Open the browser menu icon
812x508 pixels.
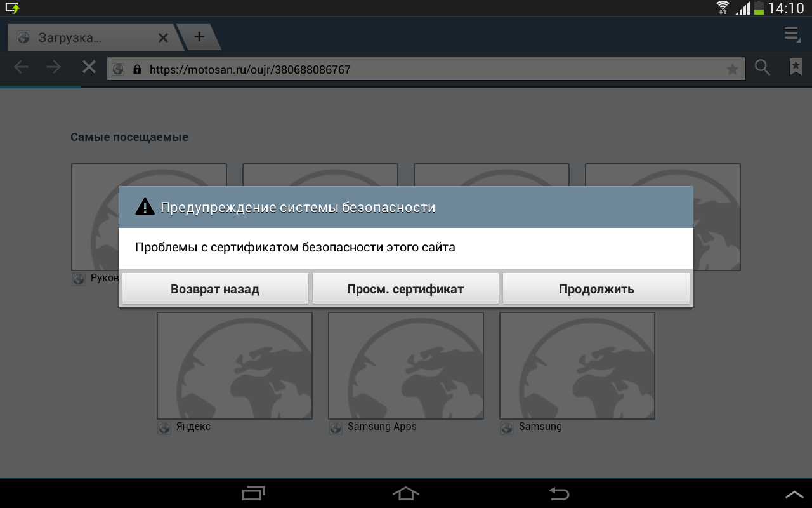[792, 35]
